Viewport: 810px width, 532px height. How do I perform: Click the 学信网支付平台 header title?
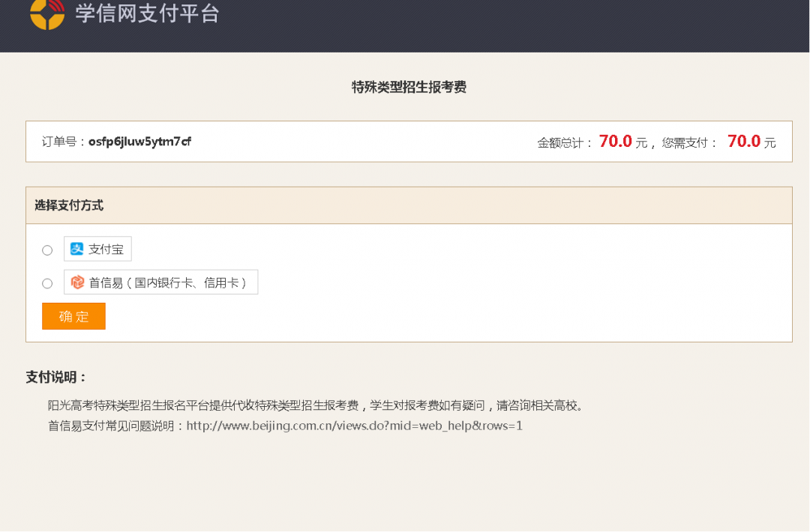pos(147,13)
